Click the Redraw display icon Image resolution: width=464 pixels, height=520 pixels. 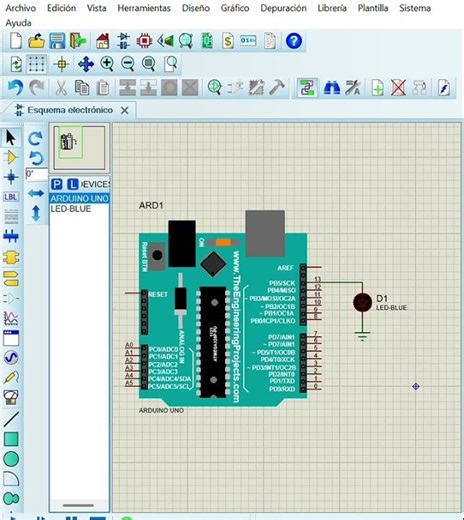16,64
